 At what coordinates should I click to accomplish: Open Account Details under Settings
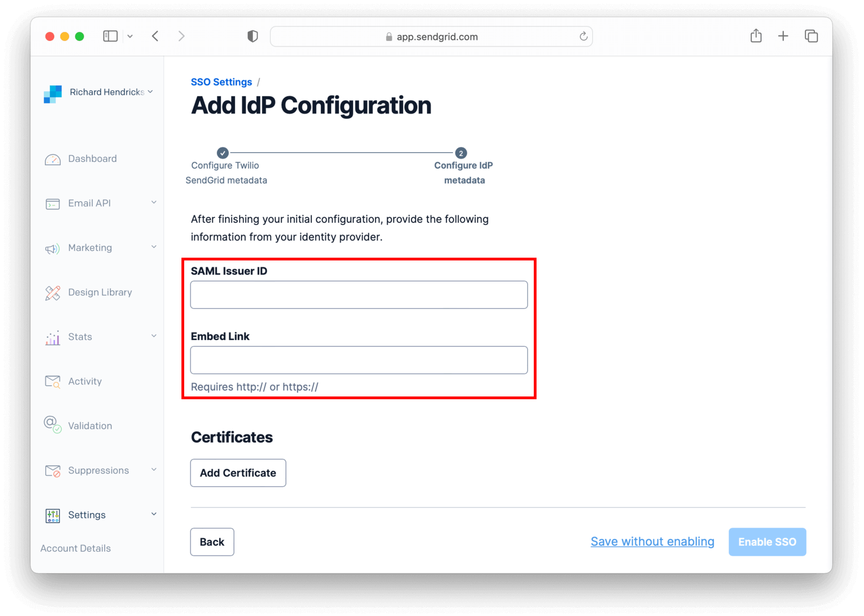pos(76,549)
